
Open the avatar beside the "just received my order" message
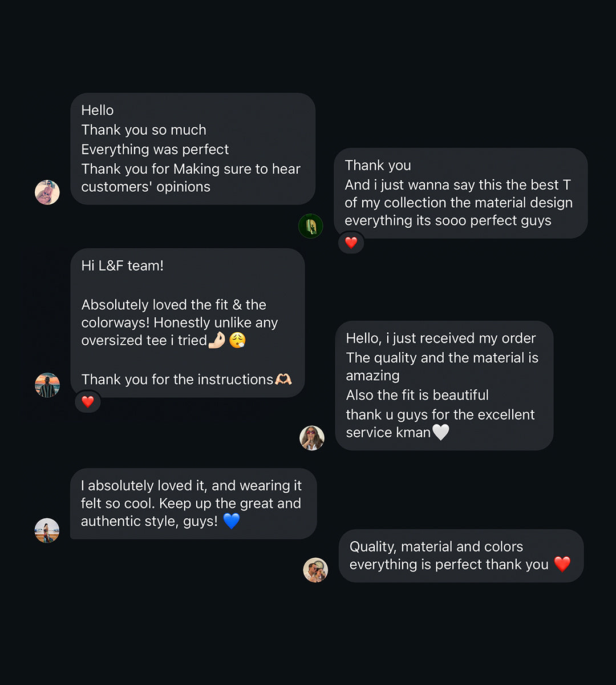(312, 438)
